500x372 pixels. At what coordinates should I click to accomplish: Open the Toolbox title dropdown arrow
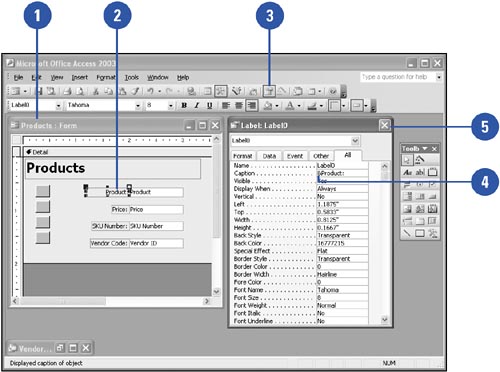coord(425,148)
